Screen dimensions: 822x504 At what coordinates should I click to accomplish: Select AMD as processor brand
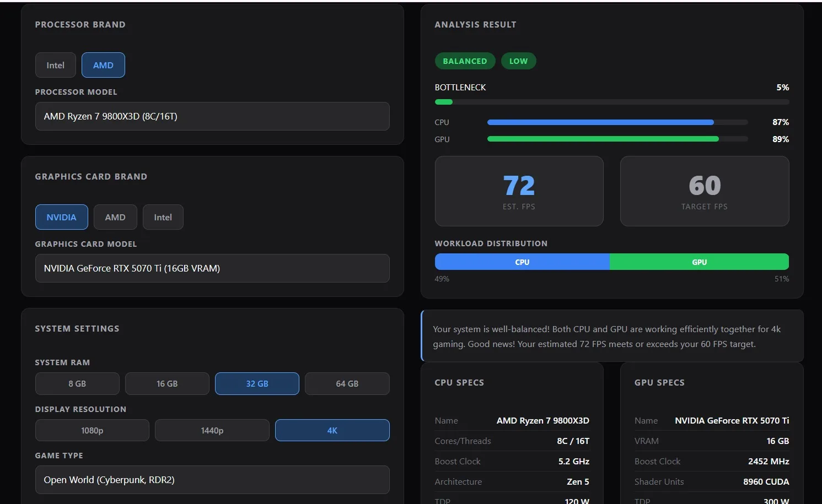pyautogui.click(x=103, y=65)
